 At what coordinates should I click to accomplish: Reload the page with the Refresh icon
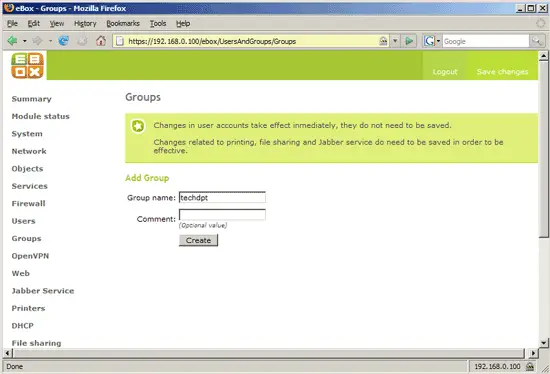pyautogui.click(x=63, y=41)
